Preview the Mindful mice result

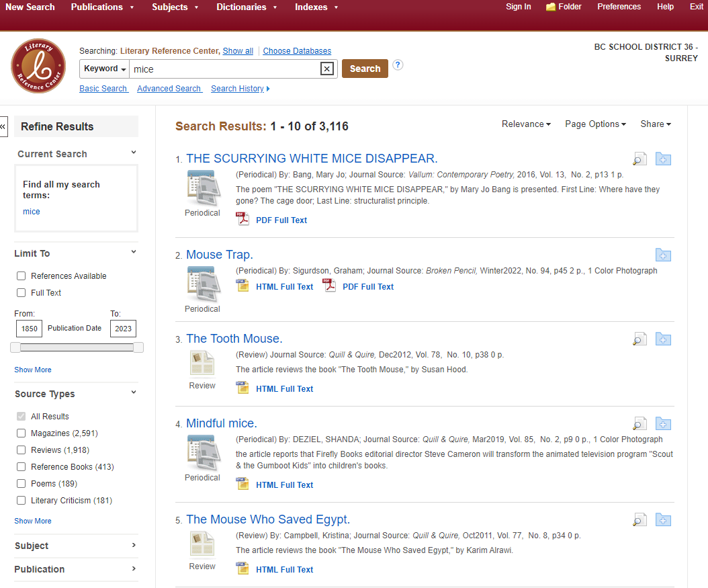pyautogui.click(x=639, y=423)
